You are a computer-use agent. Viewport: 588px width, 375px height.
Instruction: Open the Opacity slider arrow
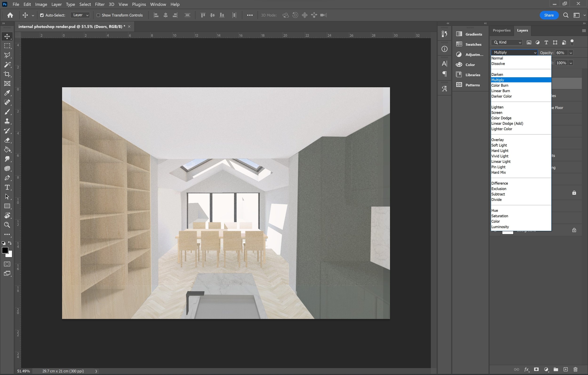point(571,53)
